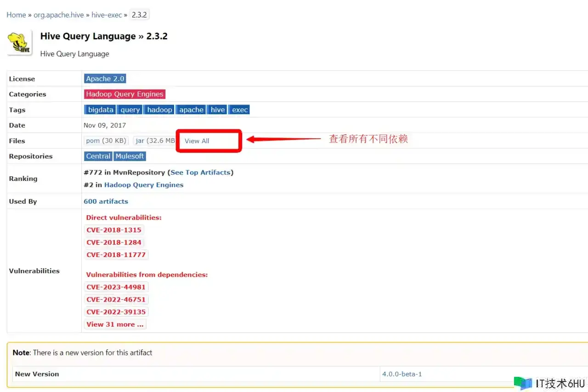
Task: Click the Nov 09, 2017 date text
Action: click(x=105, y=125)
